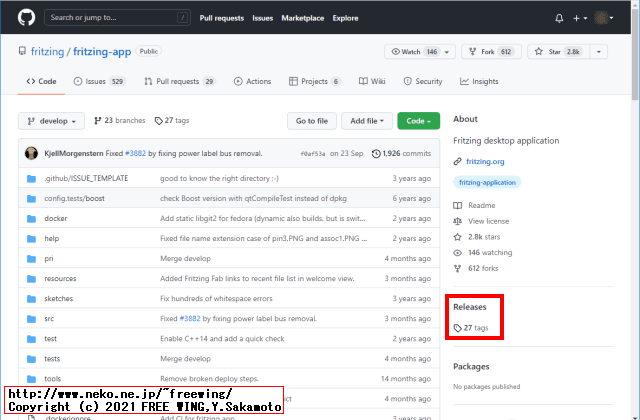
Task: Star the repository
Action: pos(558,51)
